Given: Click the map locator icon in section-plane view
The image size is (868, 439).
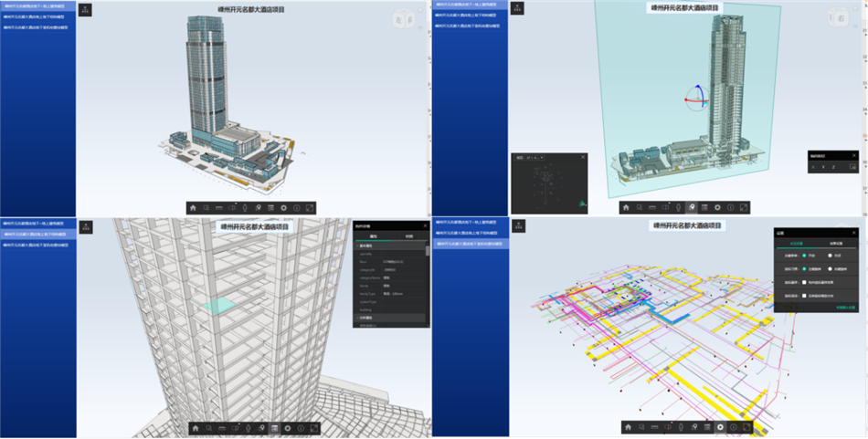Looking at the screenshot, I should [x=692, y=208].
